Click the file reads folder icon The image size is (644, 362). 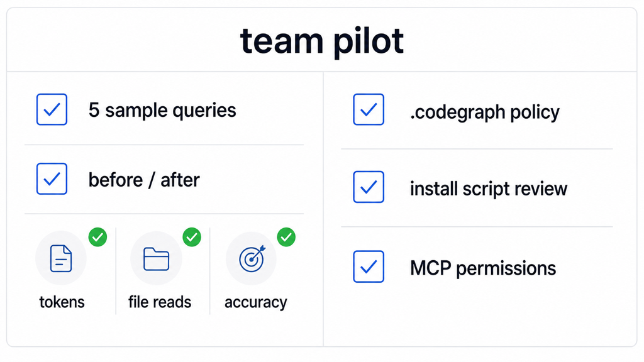tap(156, 259)
